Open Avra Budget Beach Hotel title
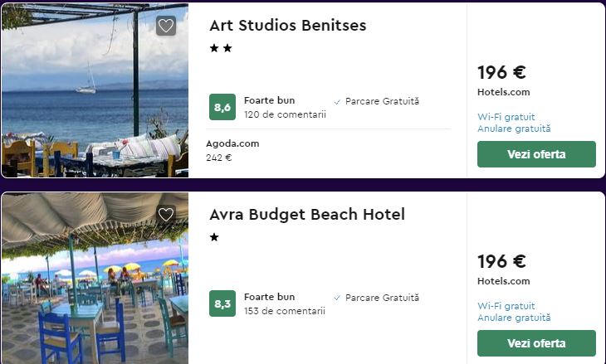 (x=307, y=215)
